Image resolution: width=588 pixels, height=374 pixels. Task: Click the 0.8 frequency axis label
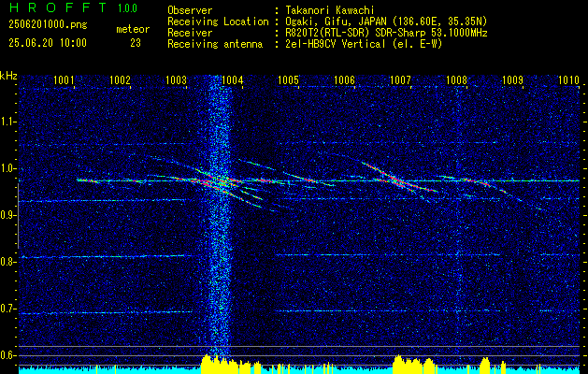[8, 262]
